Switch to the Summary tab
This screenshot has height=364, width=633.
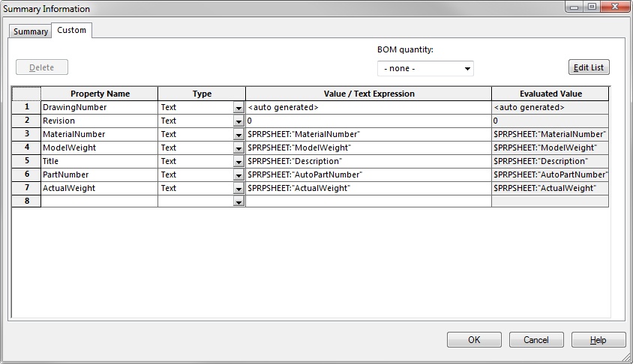point(30,31)
